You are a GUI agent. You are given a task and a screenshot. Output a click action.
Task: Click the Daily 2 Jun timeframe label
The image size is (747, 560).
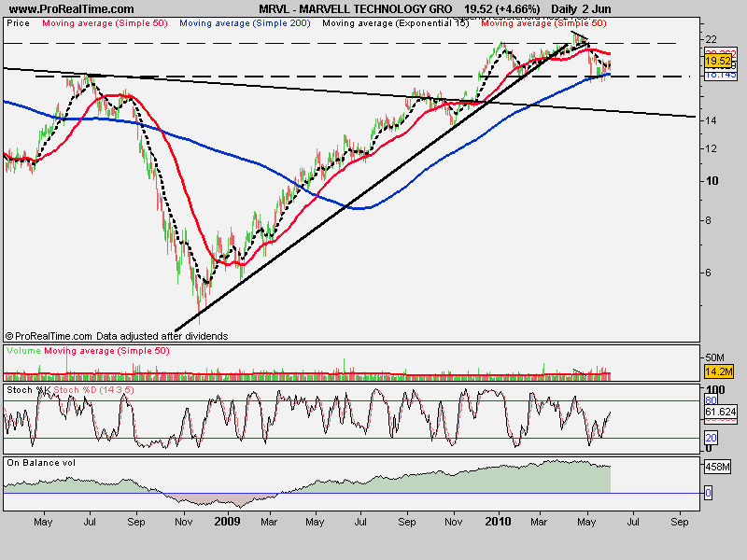pyautogui.click(x=581, y=8)
